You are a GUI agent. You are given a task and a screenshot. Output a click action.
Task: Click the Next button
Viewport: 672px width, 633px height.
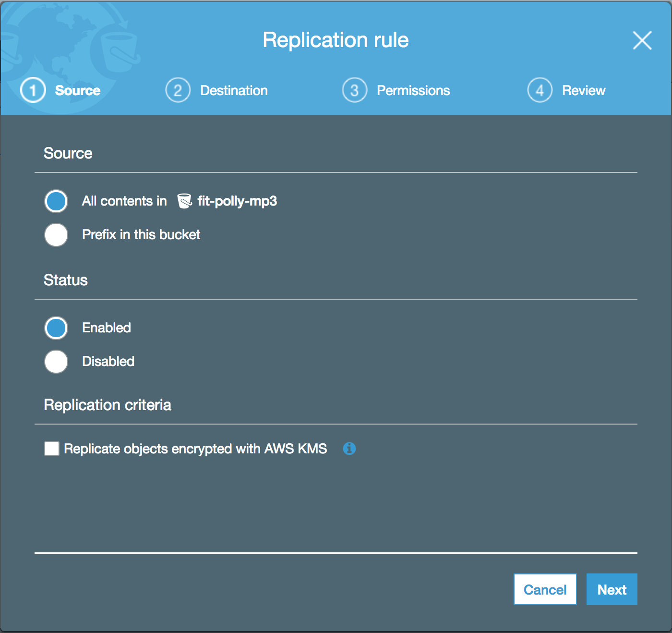click(x=612, y=589)
